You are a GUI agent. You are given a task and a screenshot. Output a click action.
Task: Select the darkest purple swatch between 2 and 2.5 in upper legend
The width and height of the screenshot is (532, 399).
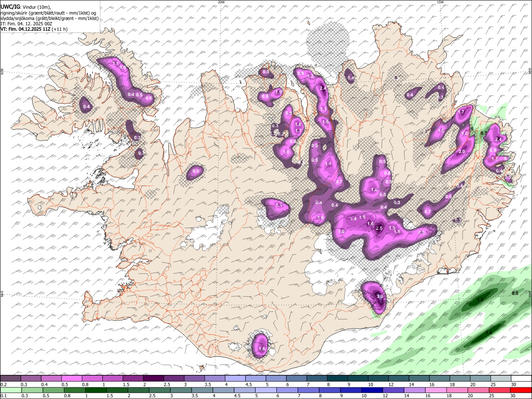pos(153,378)
